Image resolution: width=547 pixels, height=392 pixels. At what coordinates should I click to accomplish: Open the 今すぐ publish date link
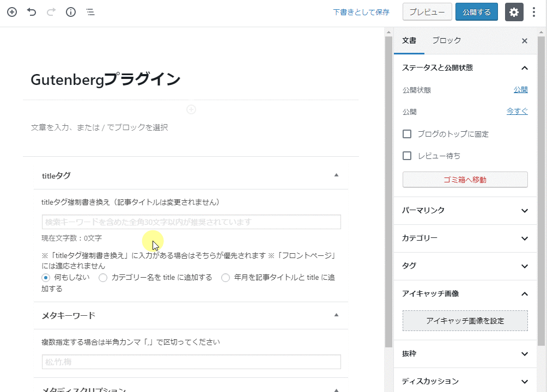click(517, 111)
